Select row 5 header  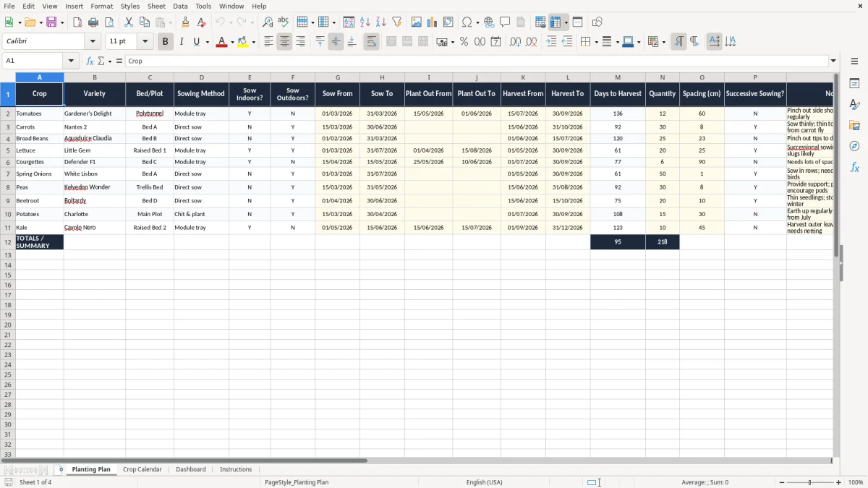click(x=8, y=150)
